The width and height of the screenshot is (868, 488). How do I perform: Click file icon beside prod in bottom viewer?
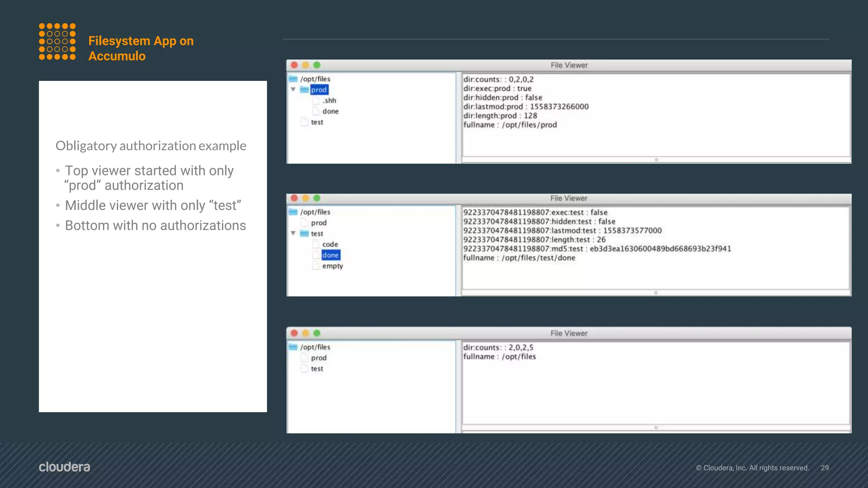coord(304,358)
